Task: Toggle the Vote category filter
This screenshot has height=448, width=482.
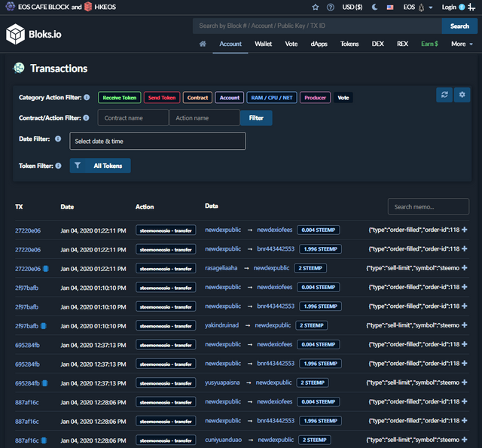Action: [343, 98]
